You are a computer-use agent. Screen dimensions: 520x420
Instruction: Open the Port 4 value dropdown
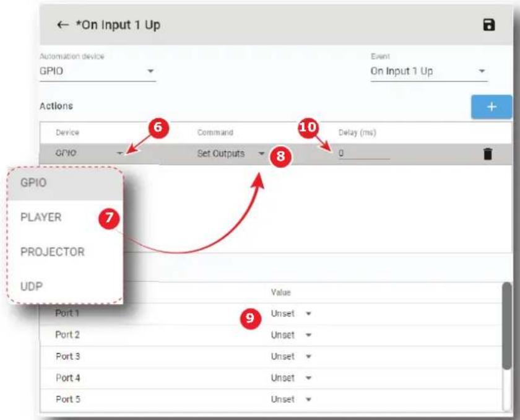click(x=291, y=378)
